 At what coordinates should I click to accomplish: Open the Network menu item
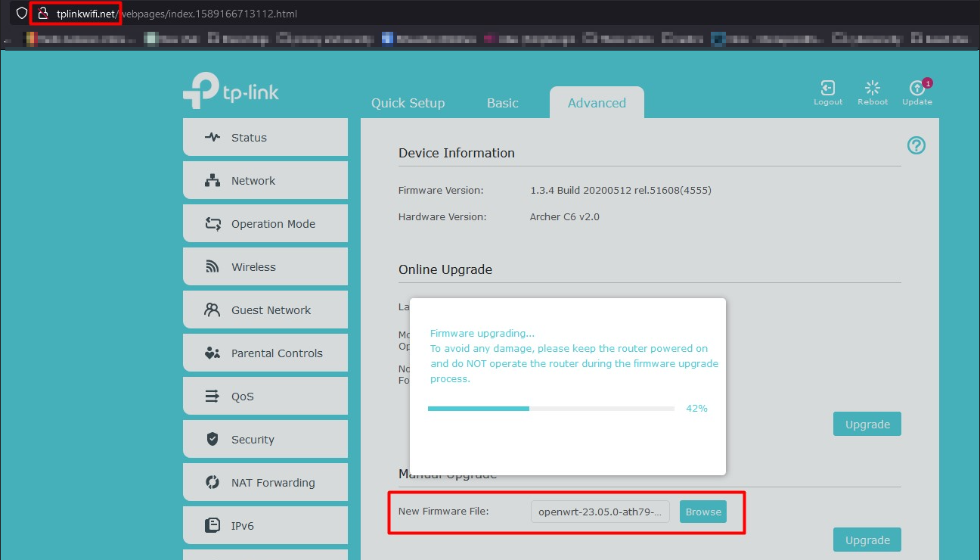click(265, 180)
